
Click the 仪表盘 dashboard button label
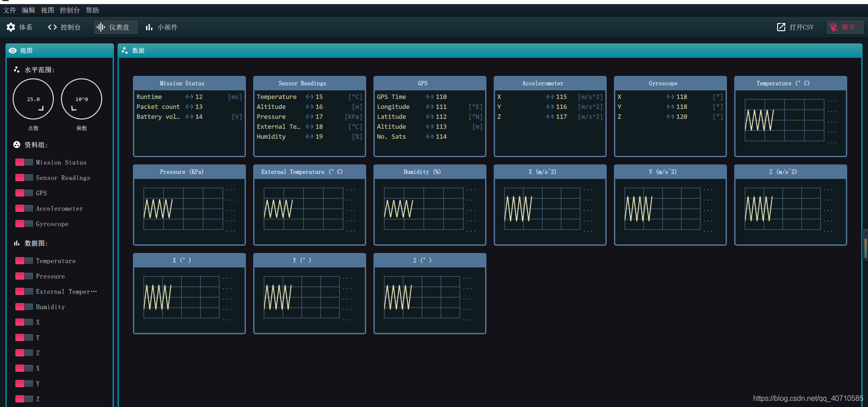point(119,27)
